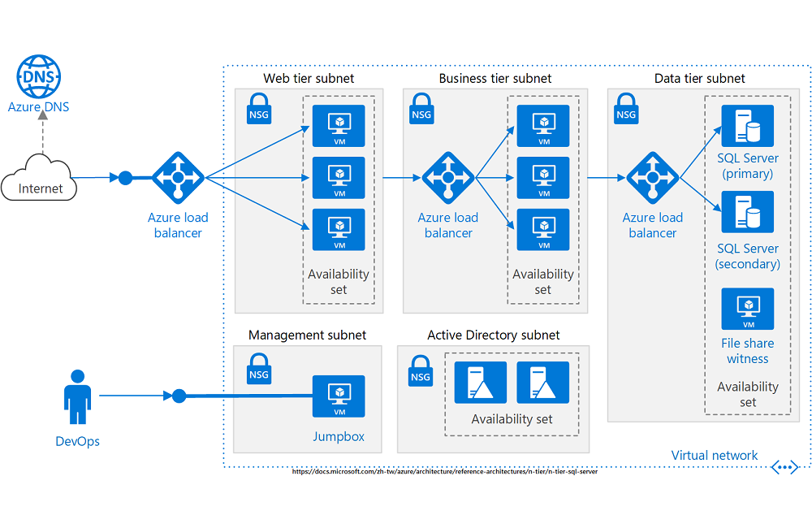Click the Virtual network peering icon
This screenshot has width=812, height=528.
784,467
